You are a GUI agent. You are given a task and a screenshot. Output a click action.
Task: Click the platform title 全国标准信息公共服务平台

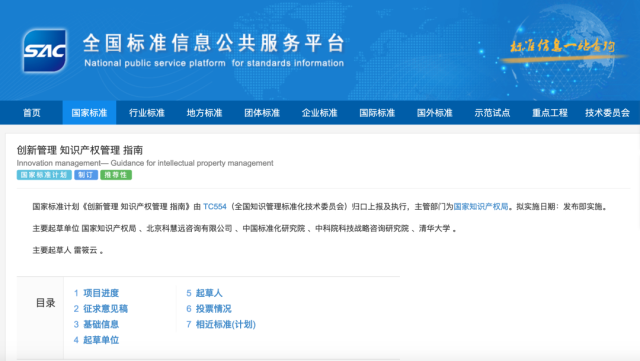click(x=214, y=43)
